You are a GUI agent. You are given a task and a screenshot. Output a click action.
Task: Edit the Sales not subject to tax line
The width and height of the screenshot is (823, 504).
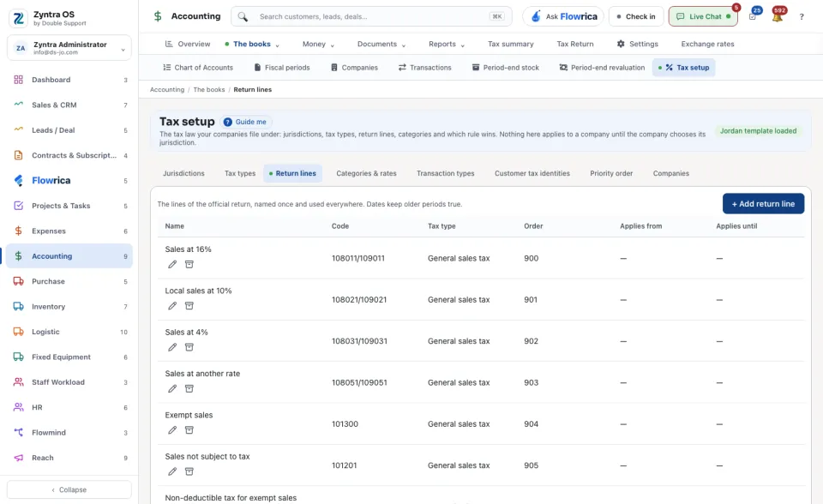pos(172,472)
